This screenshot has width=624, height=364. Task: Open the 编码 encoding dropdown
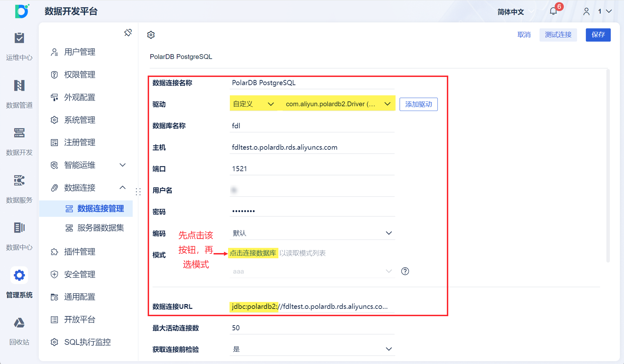(x=312, y=233)
